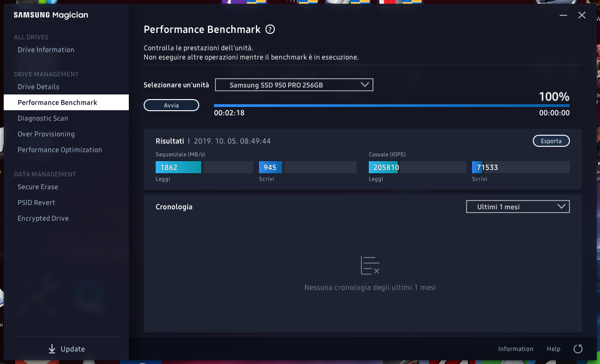Select Performance Benchmark in the sidebar
Viewport: 600px width, 364px height.
(x=66, y=102)
